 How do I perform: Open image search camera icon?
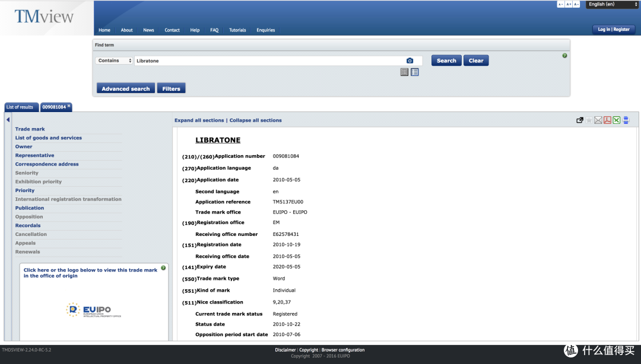click(x=410, y=60)
